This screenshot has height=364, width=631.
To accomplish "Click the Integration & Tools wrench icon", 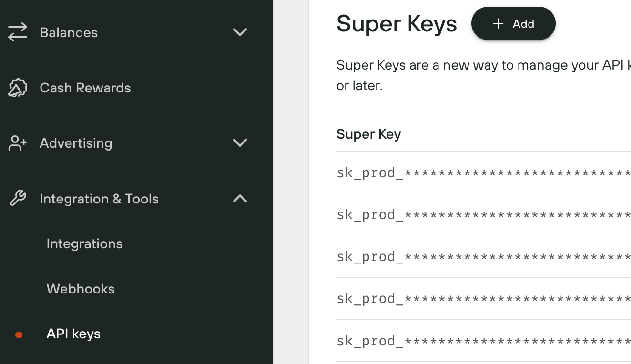I will 18,198.
